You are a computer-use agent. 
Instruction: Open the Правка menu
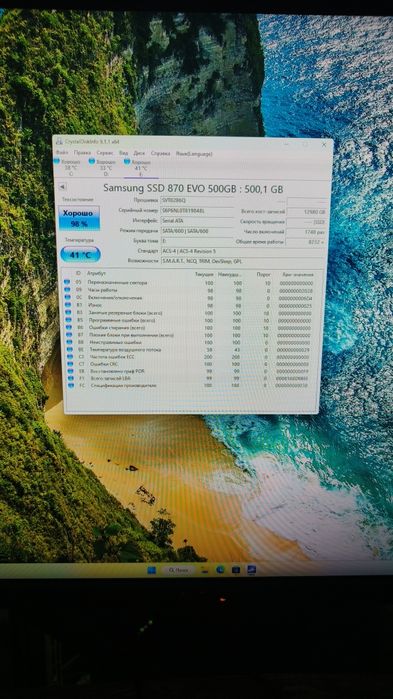(82, 152)
